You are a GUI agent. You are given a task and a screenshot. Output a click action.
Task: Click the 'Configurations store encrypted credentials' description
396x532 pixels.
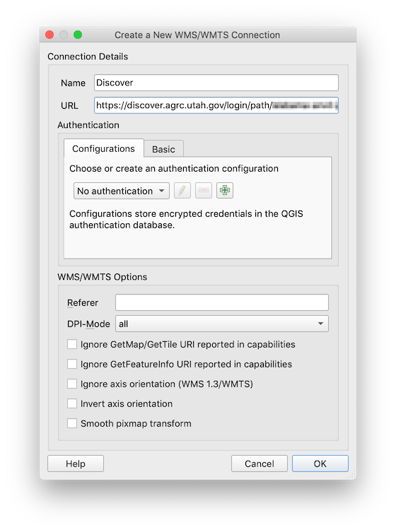[186, 219]
